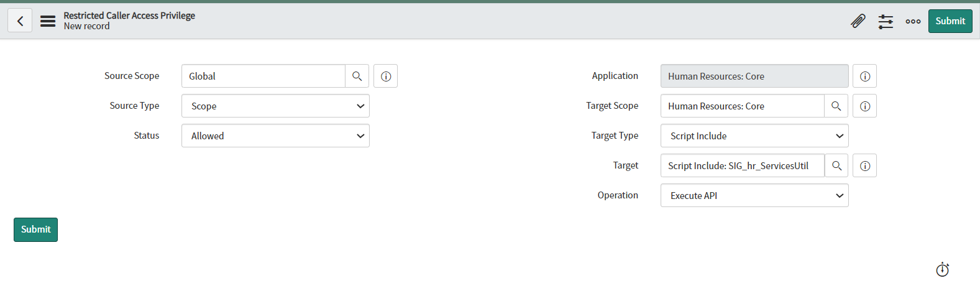The height and width of the screenshot is (296, 980).
Task: Click the attachments paperclip icon
Action: 858,21
